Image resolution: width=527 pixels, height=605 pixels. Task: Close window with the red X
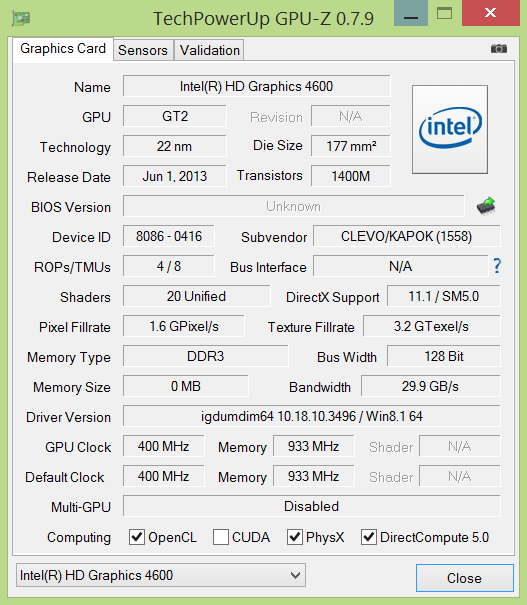[491, 13]
